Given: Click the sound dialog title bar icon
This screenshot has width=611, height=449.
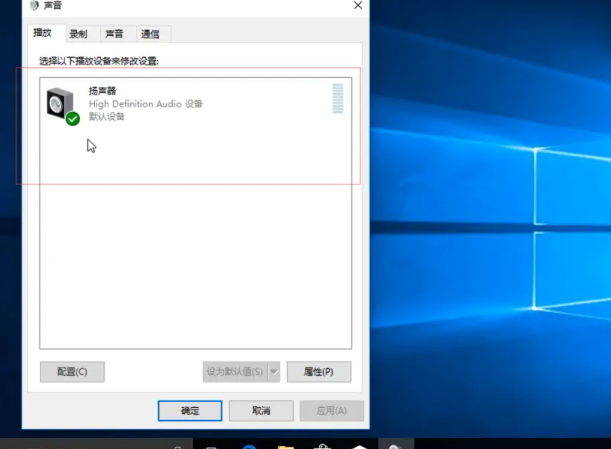Looking at the screenshot, I should click(35, 6).
